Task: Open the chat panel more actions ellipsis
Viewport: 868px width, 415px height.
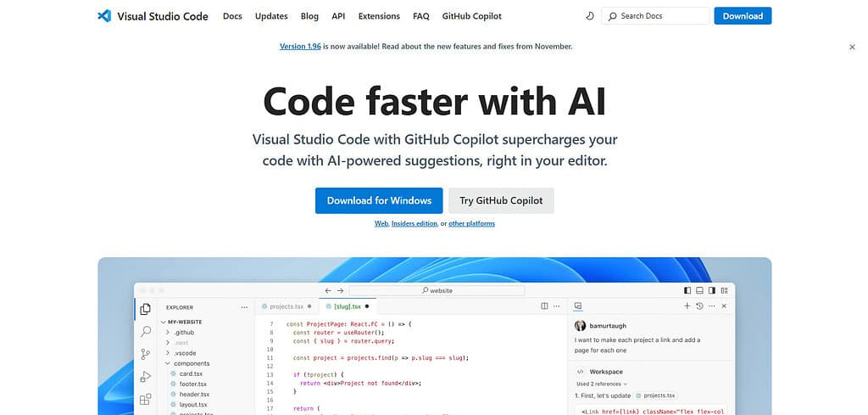Action: coord(712,306)
